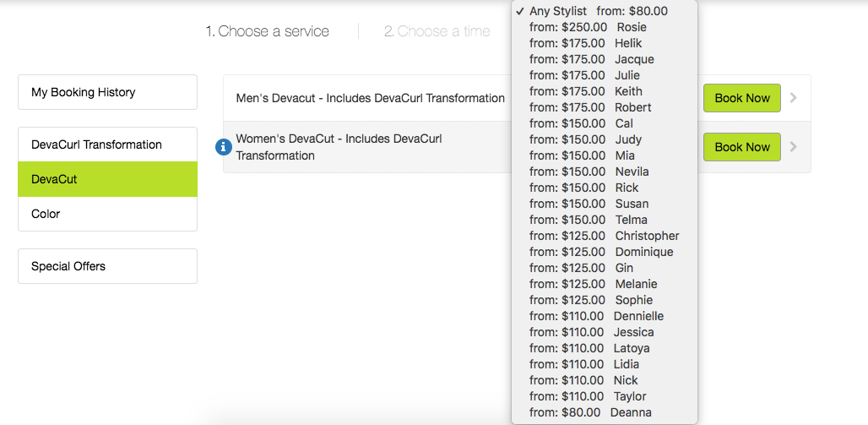Image resolution: width=868 pixels, height=425 pixels.
Task: Click the blue info icon beside Women's DevaCut
Action: tap(223, 147)
